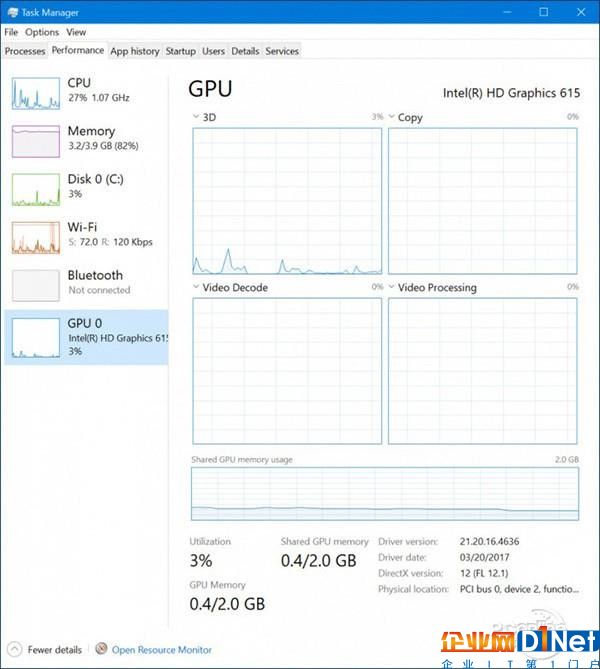This screenshot has height=669, width=600.
Task: Open the Options menu
Action: point(42,32)
